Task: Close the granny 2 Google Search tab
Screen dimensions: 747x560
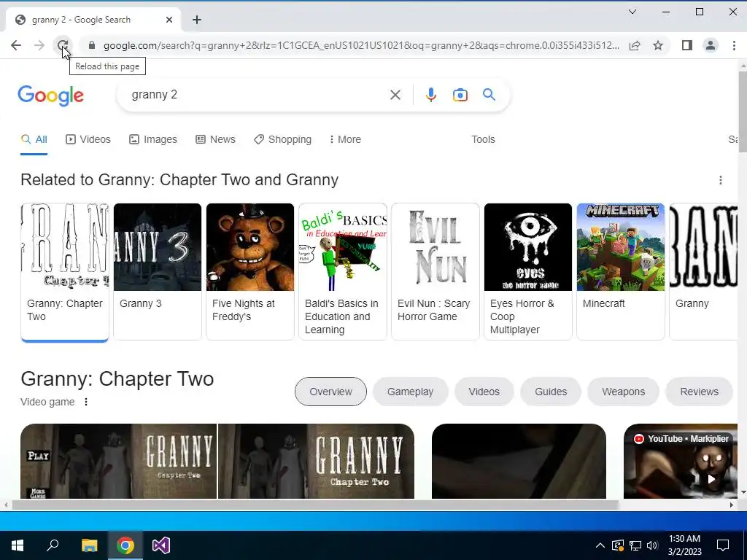Action: coord(169,20)
